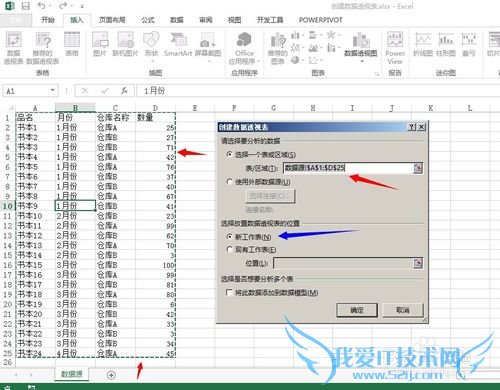Image resolution: width=500 pixels, height=390 pixels.
Task: Click the new sheet plus icon
Action: [x=111, y=375]
